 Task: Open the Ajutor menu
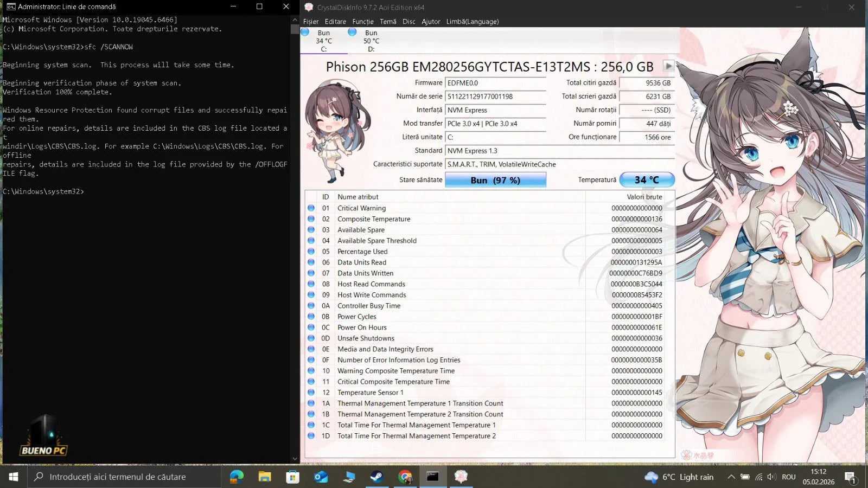431,22
